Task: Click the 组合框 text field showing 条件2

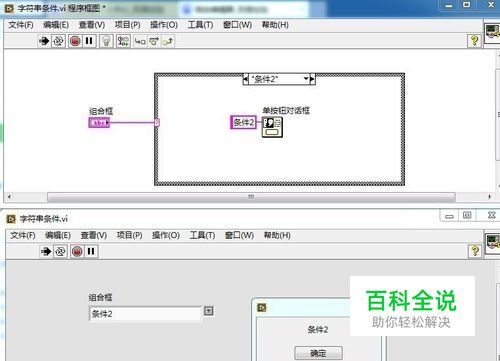Action: [x=145, y=313]
